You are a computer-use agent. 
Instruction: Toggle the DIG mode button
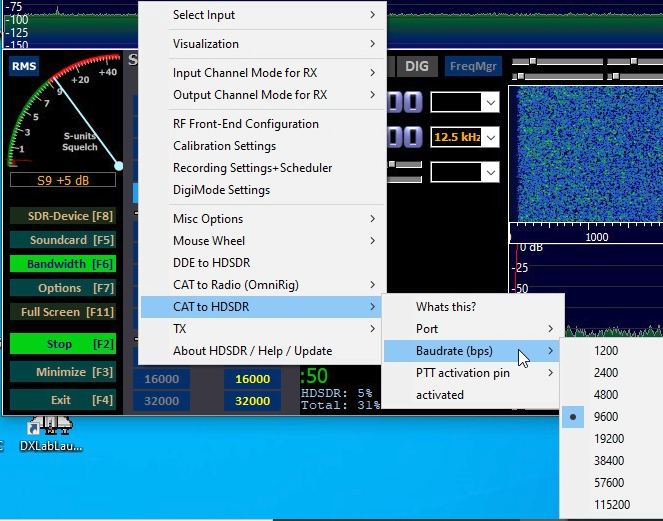coord(416,66)
